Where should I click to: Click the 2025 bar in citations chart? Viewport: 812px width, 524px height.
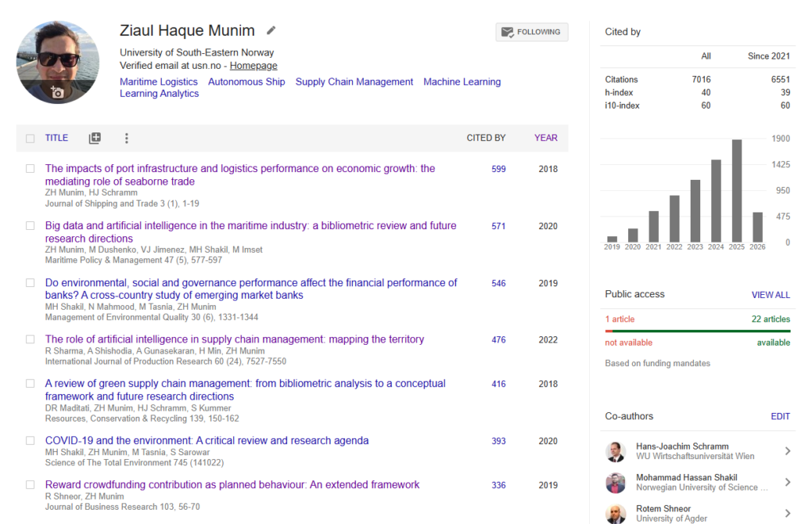(737, 190)
